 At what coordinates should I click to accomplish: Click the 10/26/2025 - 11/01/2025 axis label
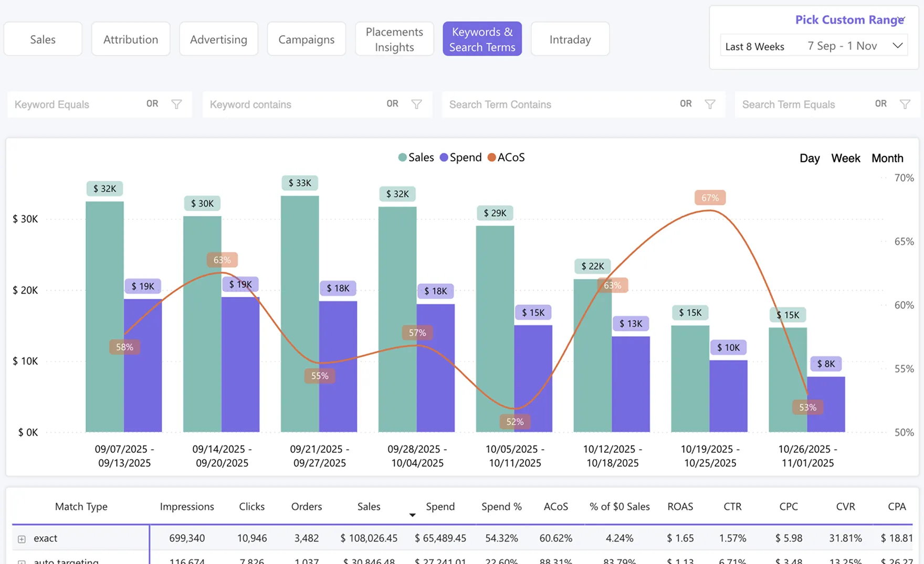[x=807, y=456]
